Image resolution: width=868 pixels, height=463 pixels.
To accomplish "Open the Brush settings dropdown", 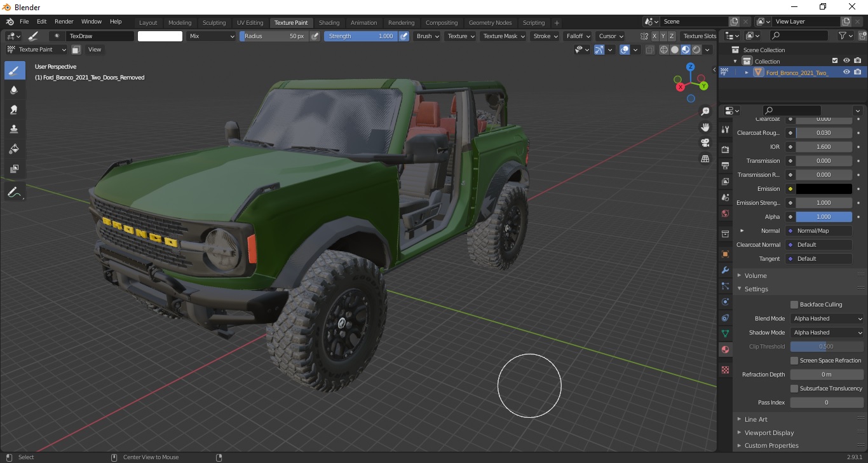I will click(427, 36).
